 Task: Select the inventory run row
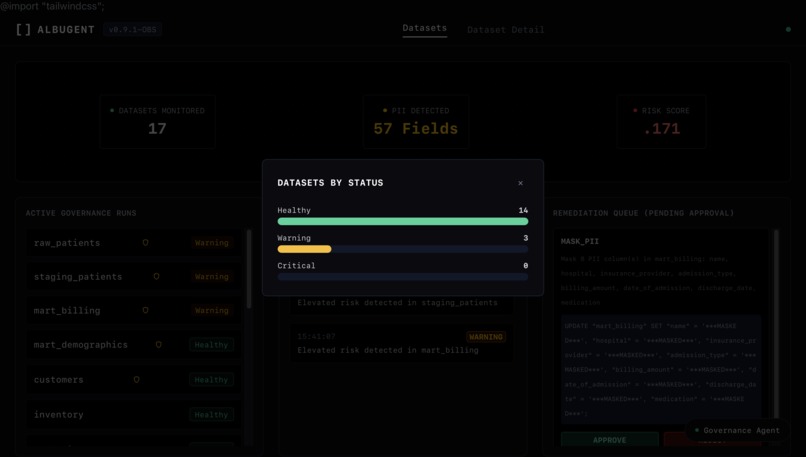coord(134,414)
